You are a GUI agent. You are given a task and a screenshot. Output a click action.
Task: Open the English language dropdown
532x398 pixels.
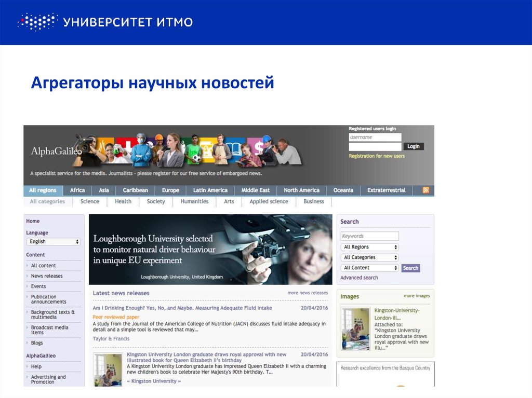pos(54,241)
